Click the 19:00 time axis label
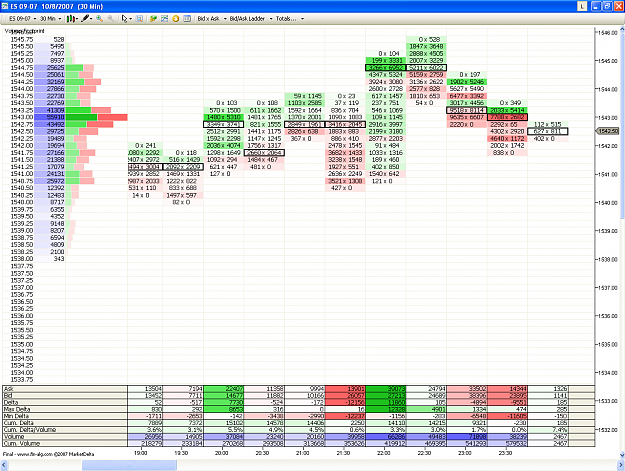 [x=140, y=453]
